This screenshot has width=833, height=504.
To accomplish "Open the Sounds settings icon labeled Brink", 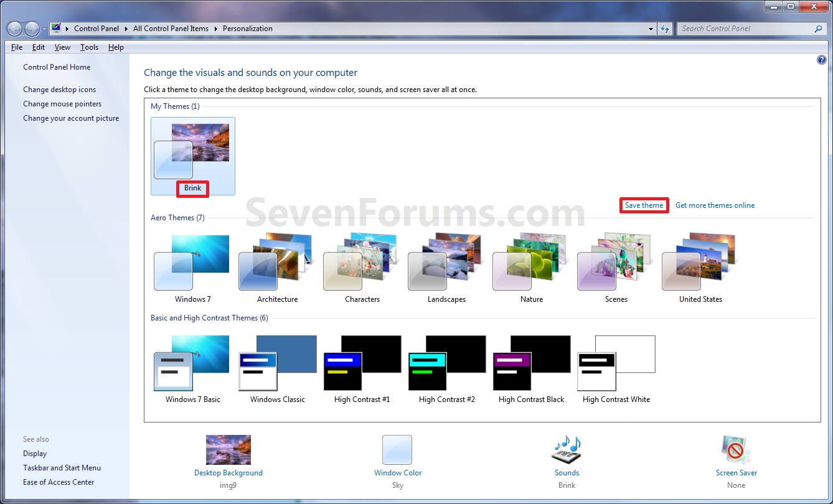I will (566, 449).
